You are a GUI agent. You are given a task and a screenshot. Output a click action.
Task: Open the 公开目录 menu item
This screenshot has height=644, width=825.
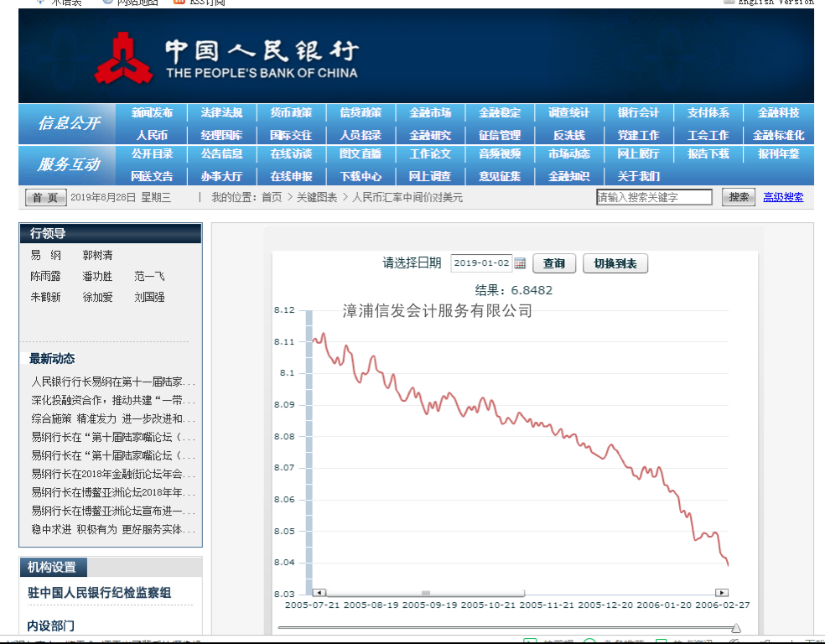click(x=152, y=153)
